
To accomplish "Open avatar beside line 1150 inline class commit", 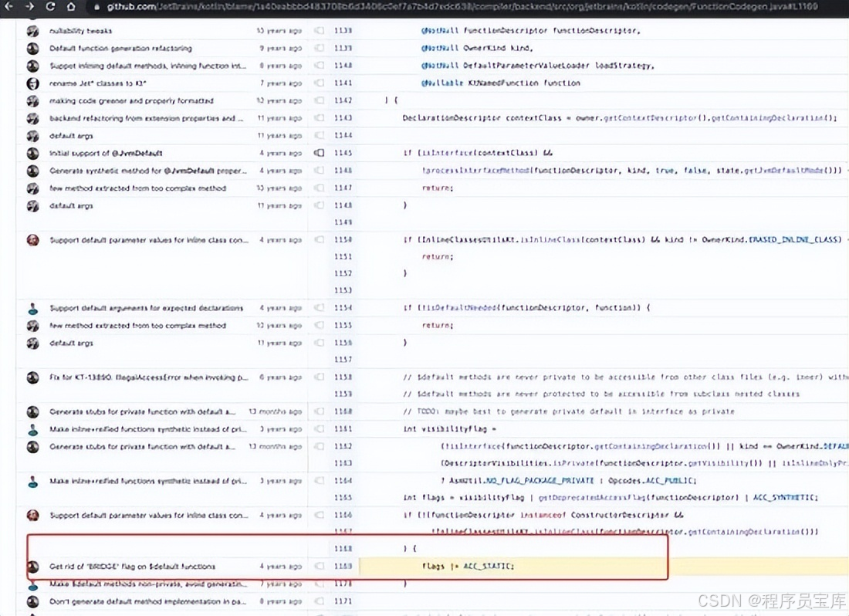I will [x=33, y=240].
